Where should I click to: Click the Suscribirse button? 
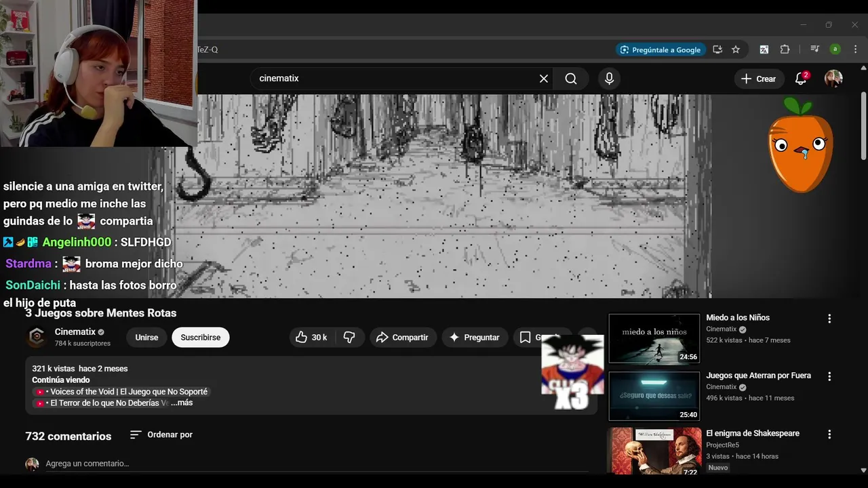click(201, 338)
